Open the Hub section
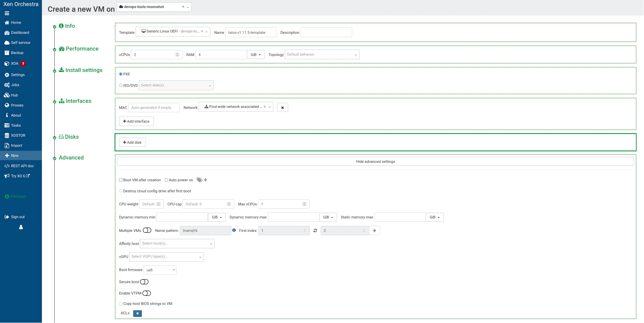This screenshot has height=323, width=644. pyautogui.click(x=15, y=95)
